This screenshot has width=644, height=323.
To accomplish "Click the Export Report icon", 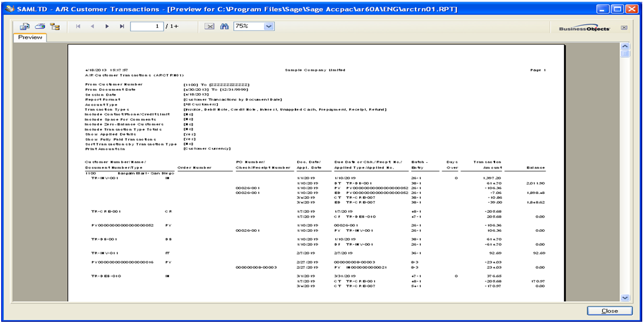I will (24, 27).
